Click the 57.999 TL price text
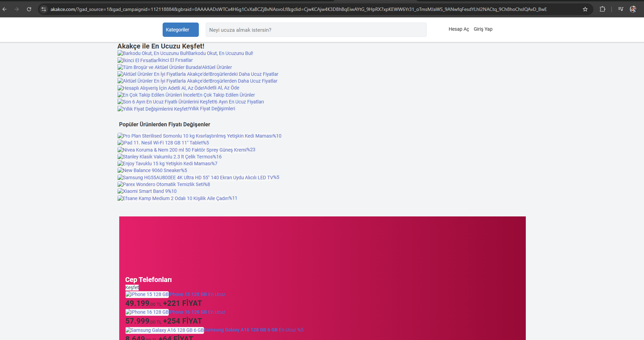 [143, 321]
